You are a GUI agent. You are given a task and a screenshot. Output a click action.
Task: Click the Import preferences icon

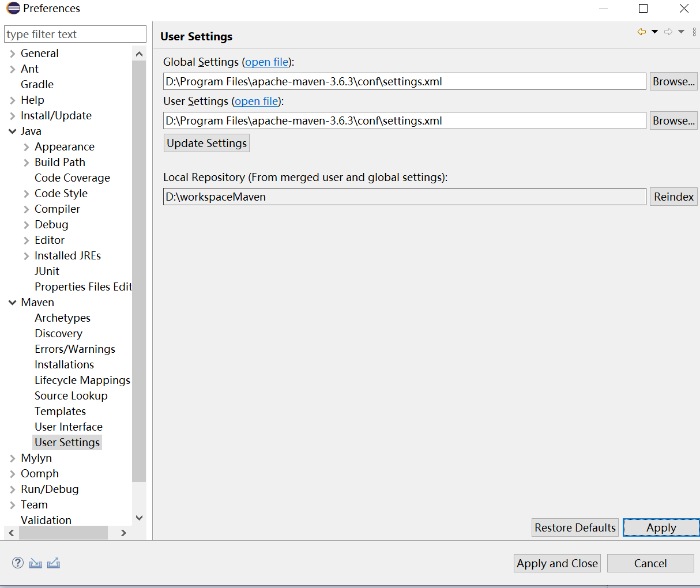(x=35, y=563)
